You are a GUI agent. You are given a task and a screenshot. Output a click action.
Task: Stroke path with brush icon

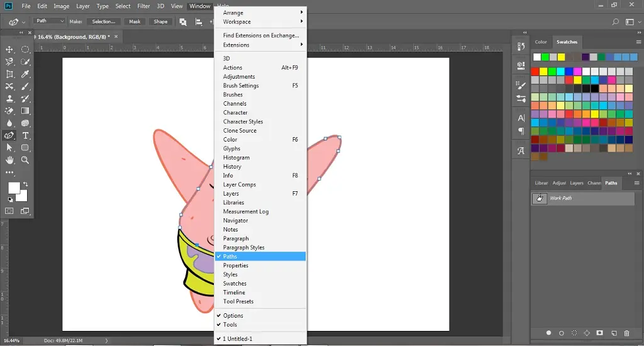point(562,333)
